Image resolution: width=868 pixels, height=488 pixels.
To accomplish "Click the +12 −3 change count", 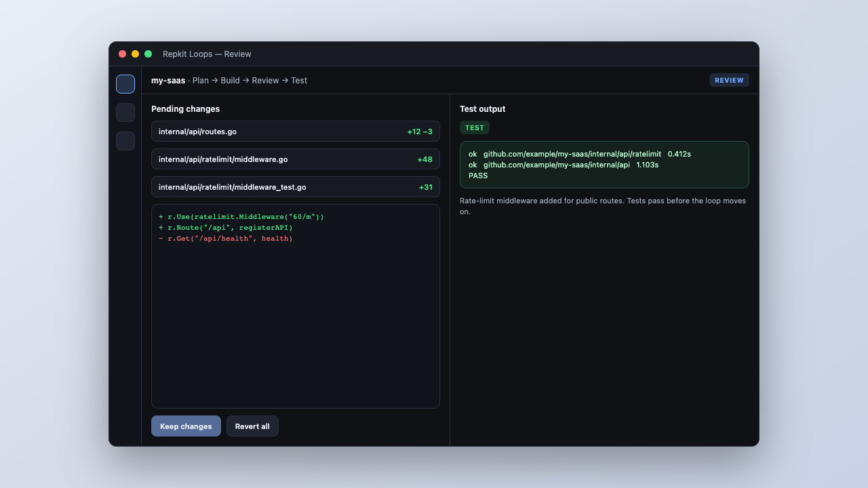I will click(420, 131).
